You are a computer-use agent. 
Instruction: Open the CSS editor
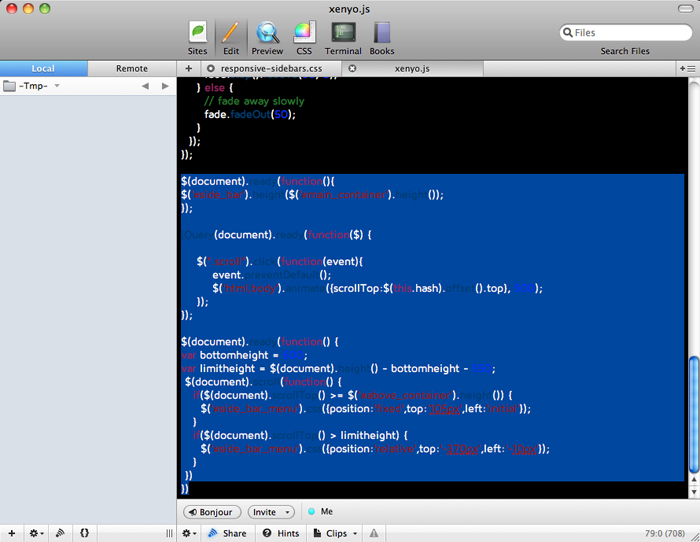click(x=304, y=38)
